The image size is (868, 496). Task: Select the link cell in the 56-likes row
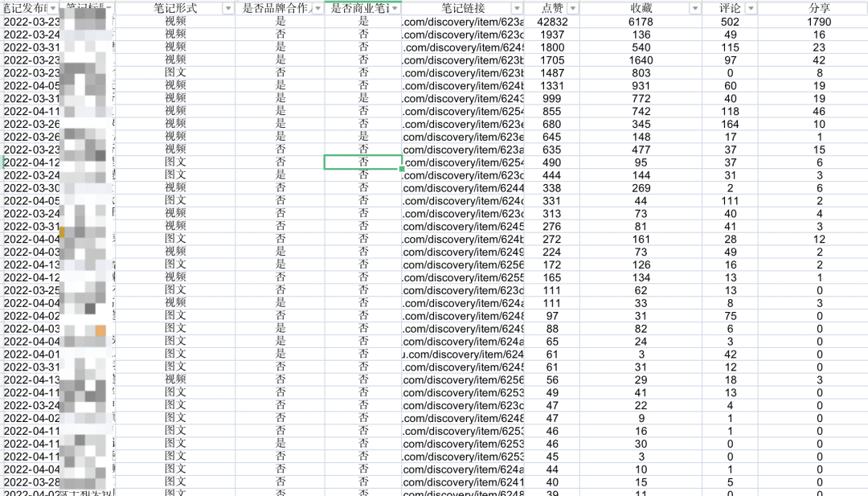[x=463, y=379]
